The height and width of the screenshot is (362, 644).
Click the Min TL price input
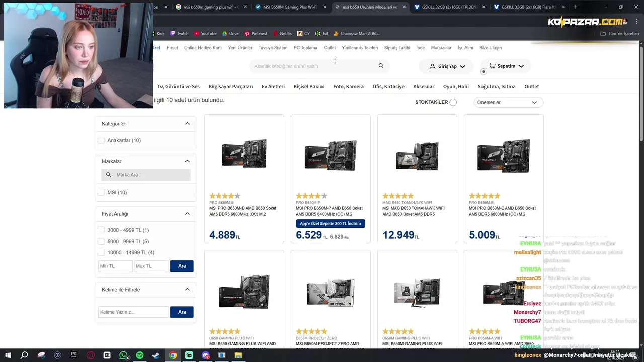pyautogui.click(x=115, y=266)
